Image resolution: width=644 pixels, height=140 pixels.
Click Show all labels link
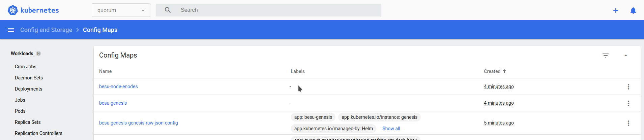coord(391,129)
